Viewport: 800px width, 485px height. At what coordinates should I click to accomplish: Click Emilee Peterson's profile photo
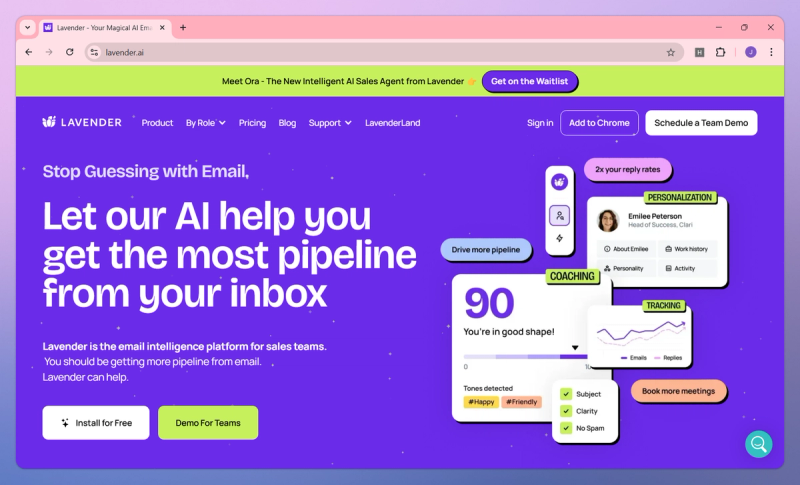click(608, 220)
